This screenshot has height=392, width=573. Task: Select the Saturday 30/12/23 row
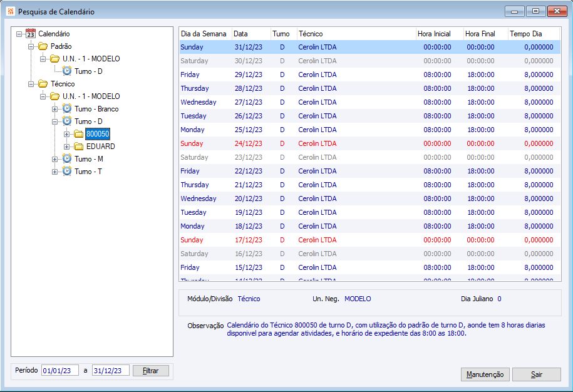pos(370,61)
